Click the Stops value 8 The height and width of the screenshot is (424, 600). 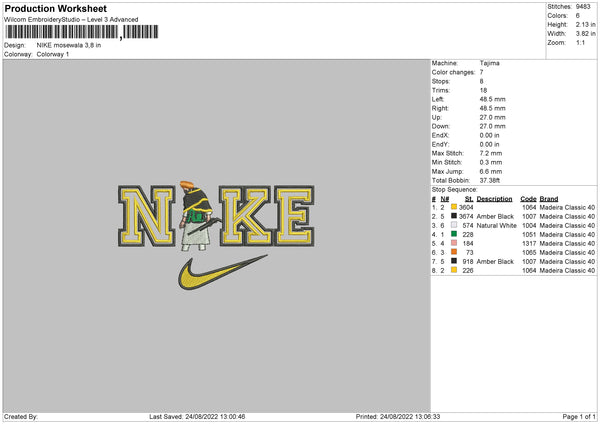(481, 81)
